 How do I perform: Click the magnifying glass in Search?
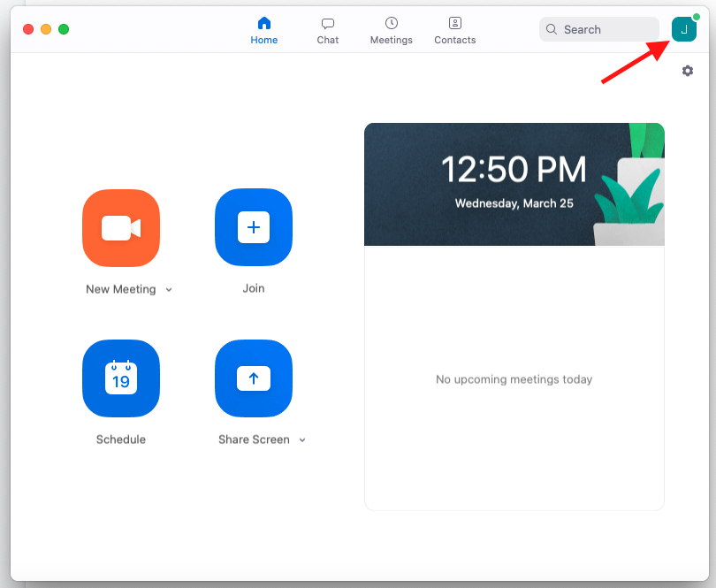(x=552, y=29)
